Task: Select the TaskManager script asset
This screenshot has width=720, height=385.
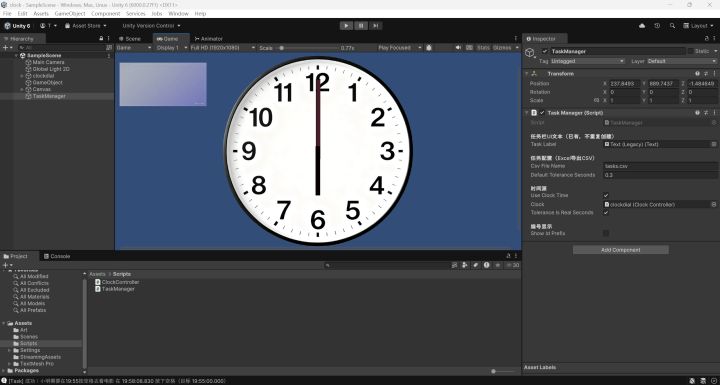Action: click(115, 289)
